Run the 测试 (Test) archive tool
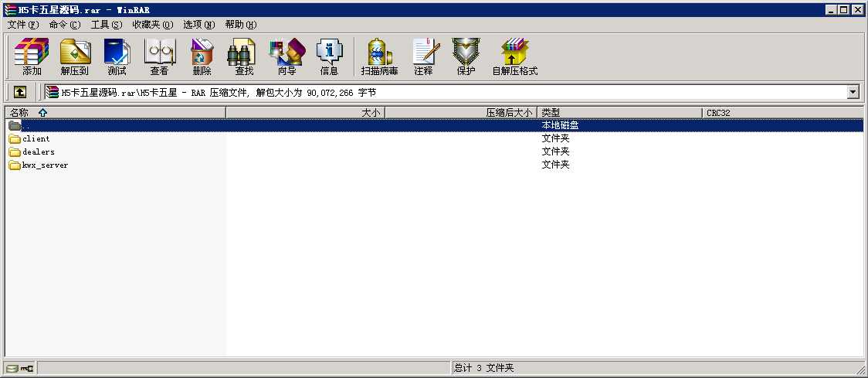 point(117,56)
